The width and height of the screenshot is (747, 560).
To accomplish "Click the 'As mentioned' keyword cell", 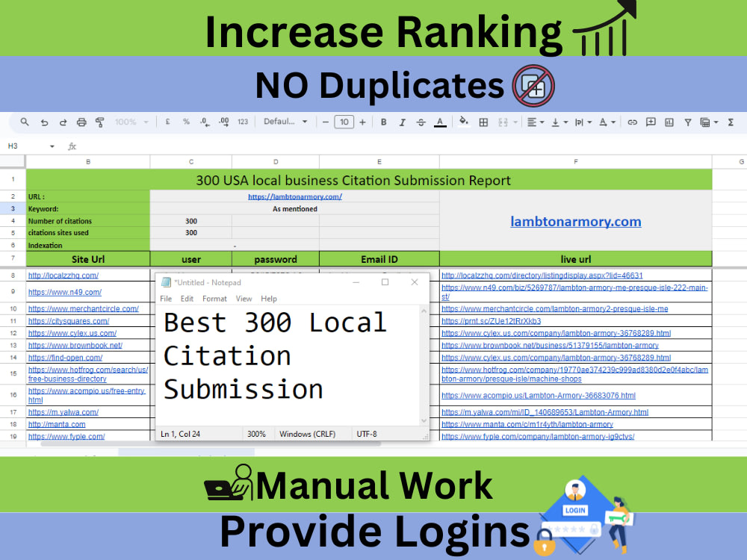I will [295, 208].
